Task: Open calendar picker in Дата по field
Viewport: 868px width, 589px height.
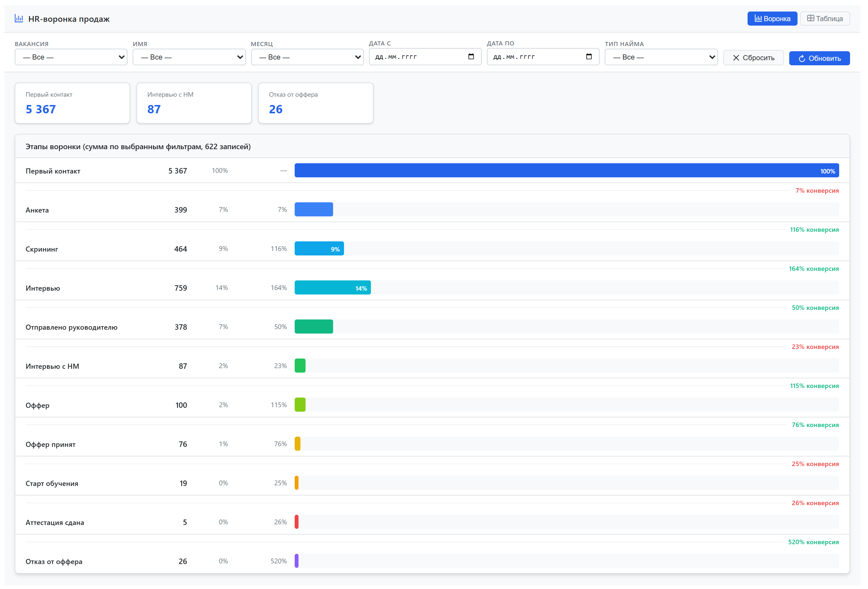Action: click(x=589, y=57)
